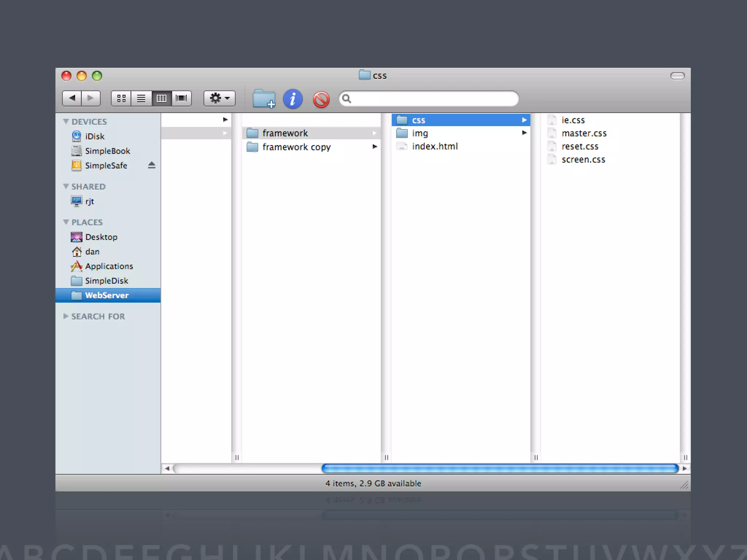This screenshot has width=747, height=560.
Task: Click the red Delete toolbar icon
Action: pos(321,99)
